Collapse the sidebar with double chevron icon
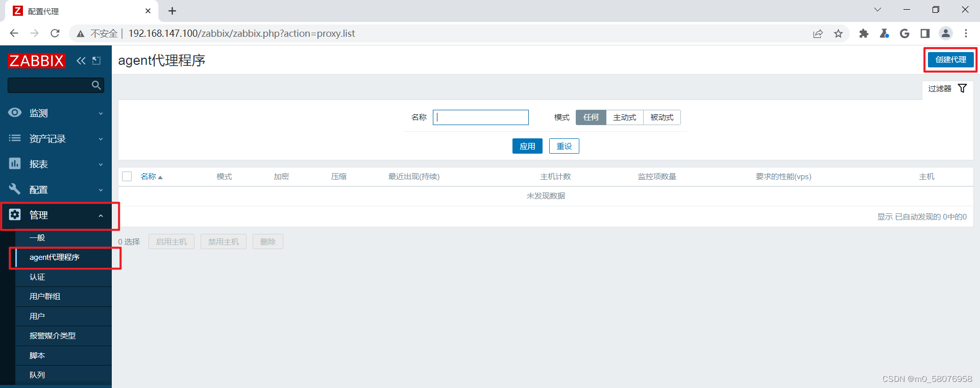 click(81, 61)
